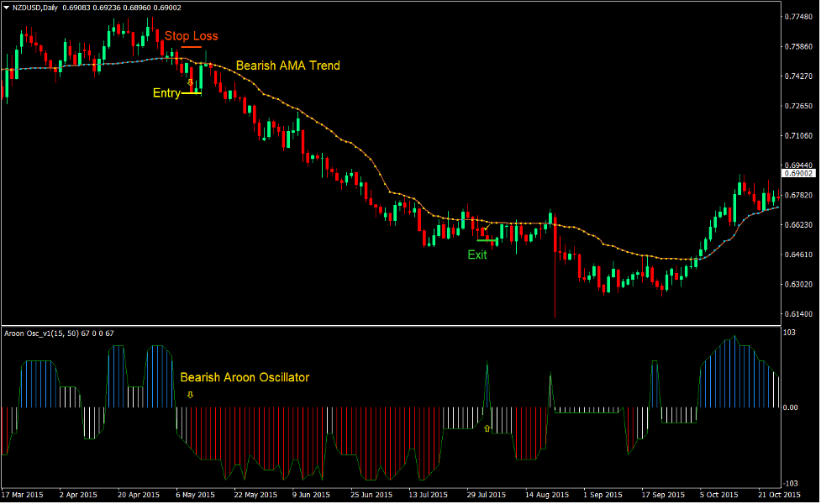Click the Bearish Aroon Oscillator label
This screenshot has width=821, height=504.
245,378
